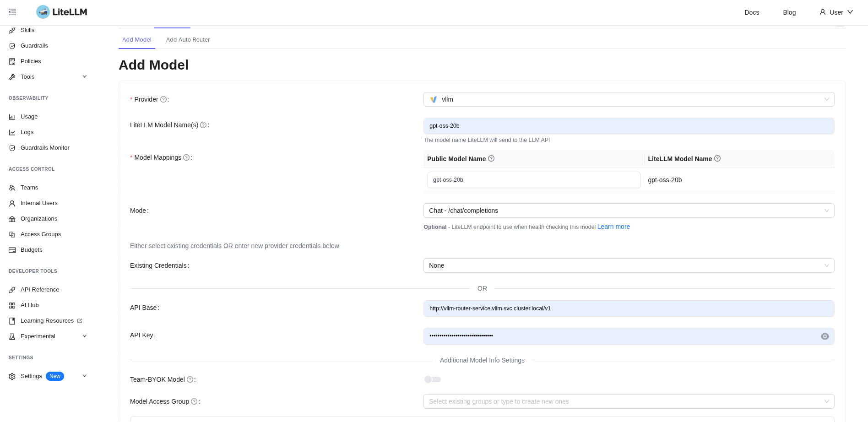Image resolution: width=868 pixels, height=422 pixels.
Task: Open the Budgets page
Action: pyautogui.click(x=31, y=250)
